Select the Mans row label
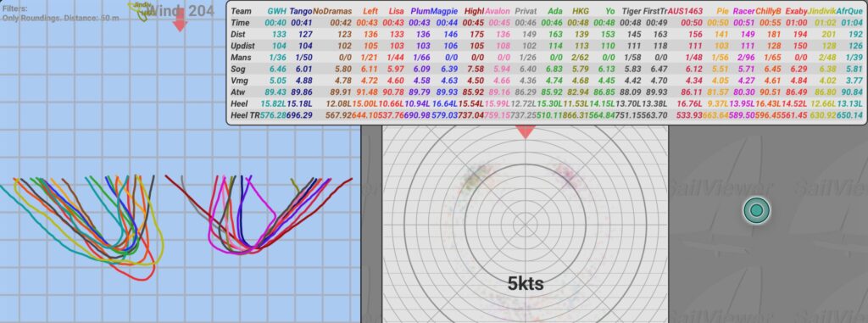 point(241,57)
